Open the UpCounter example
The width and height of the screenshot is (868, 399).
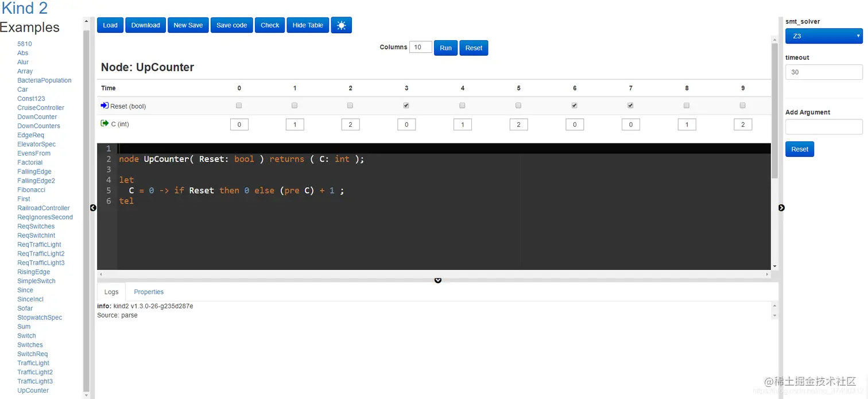[33, 390]
